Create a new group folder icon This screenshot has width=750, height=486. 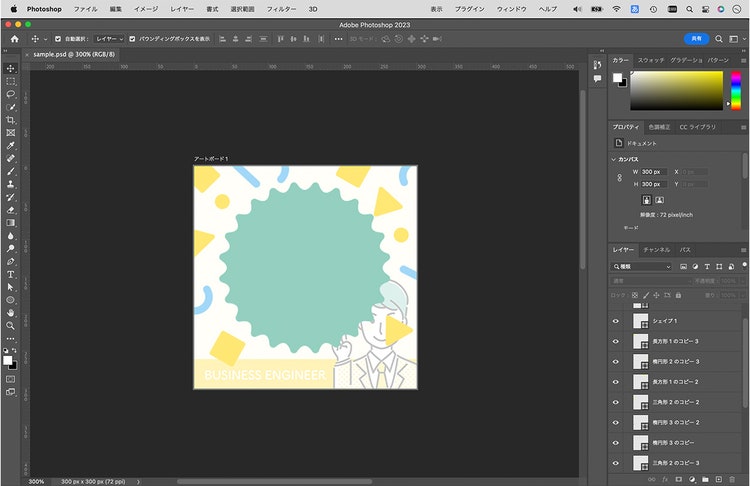coord(705,479)
